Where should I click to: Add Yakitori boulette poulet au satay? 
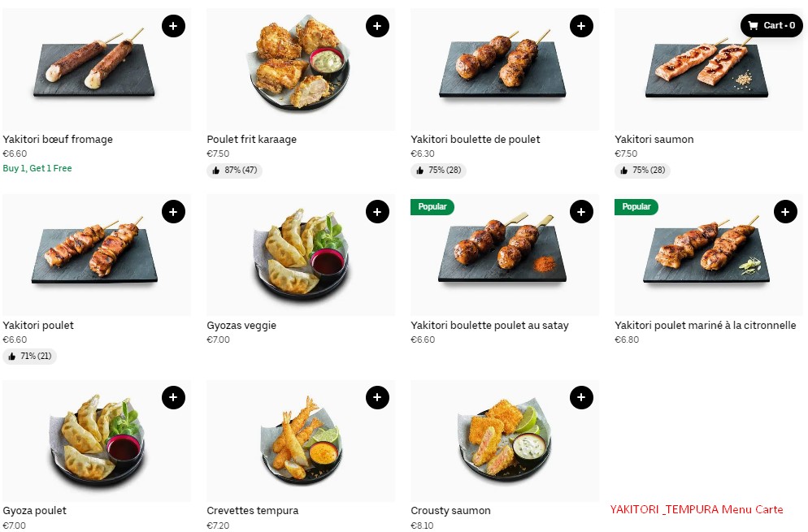581,212
